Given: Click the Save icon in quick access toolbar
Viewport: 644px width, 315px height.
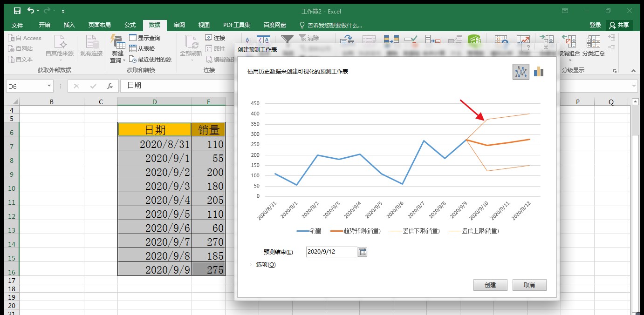Looking at the screenshot, I should (17, 11).
